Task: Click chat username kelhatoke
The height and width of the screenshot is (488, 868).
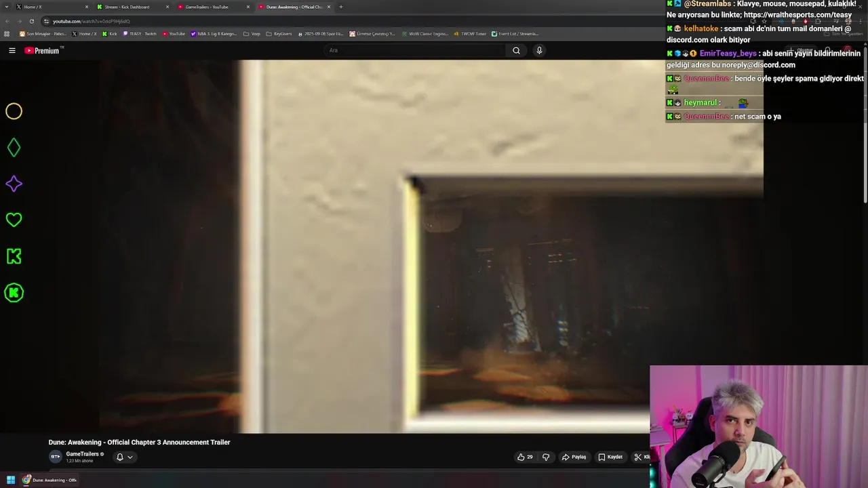Action: [701, 28]
